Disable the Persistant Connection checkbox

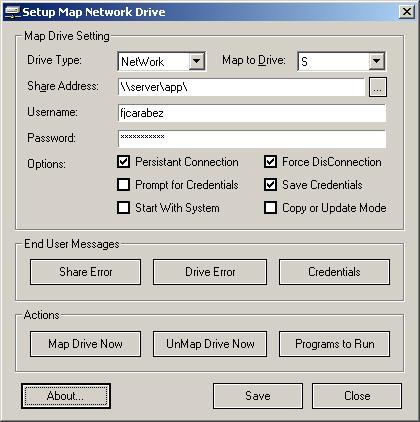pyautogui.click(x=123, y=162)
